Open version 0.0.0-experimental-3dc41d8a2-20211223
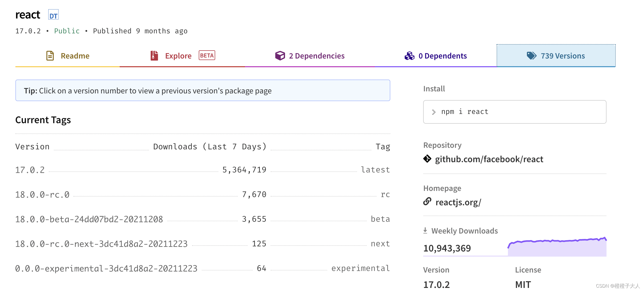644x291 pixels. coord(106,268)
